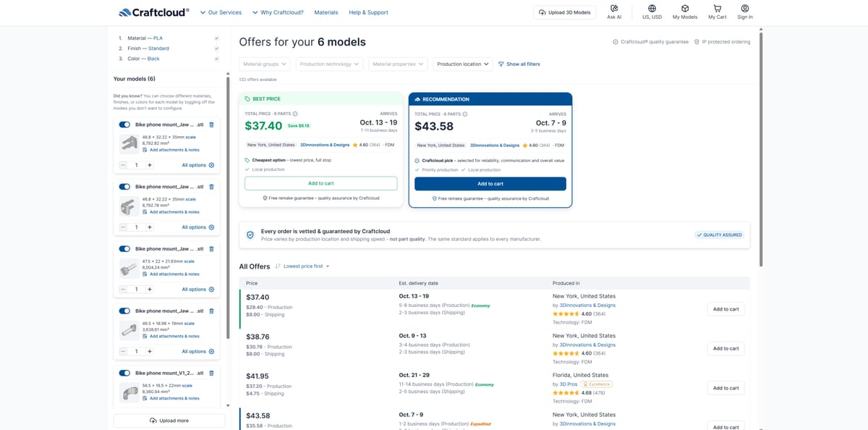Delete the 46.5 × 18.98 × 19mm model
This screenshot has width=868, height=430.
click(211, 311)
